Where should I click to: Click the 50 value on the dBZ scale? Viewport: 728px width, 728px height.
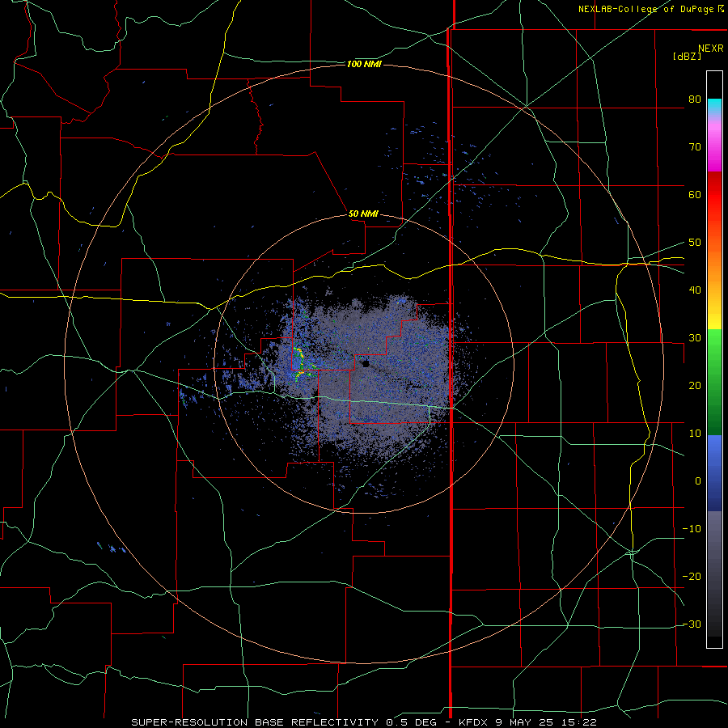coord(695,243)
